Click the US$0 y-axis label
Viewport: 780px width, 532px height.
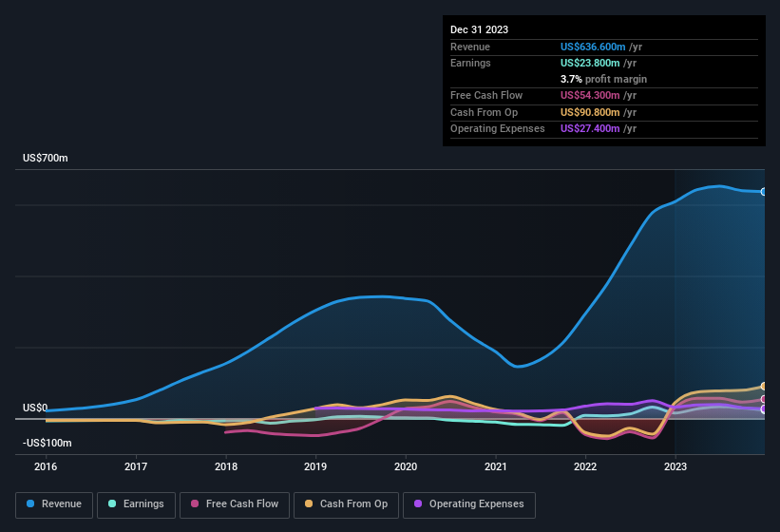(35, 408)
